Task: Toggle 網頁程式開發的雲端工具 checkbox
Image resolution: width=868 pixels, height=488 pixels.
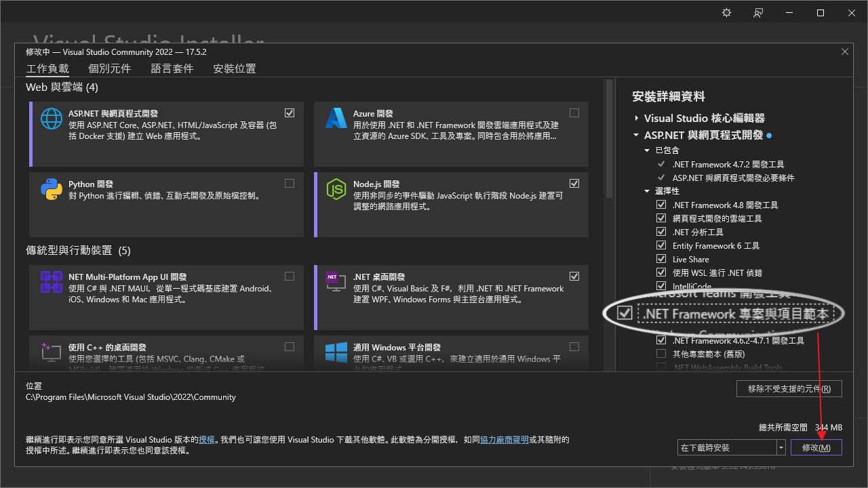Action: coord(661,218)
